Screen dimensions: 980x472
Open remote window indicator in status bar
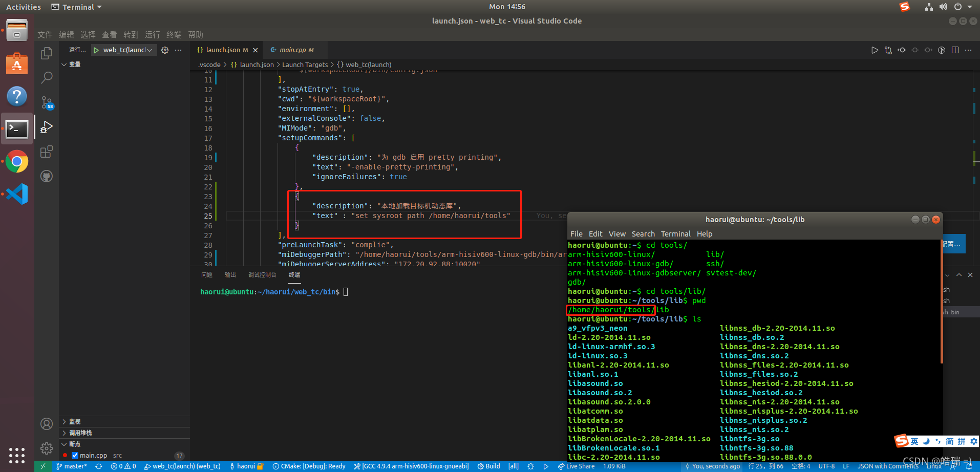click(43, 466)
